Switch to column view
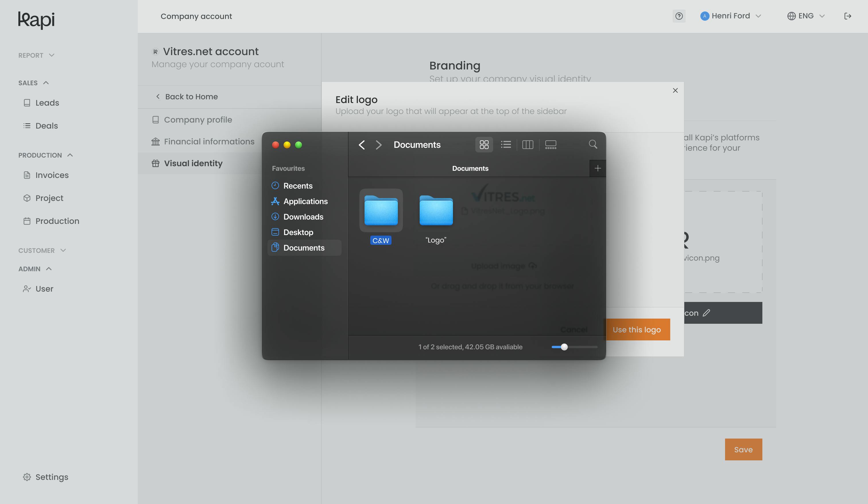868x504 pixels. click(528, 145)
